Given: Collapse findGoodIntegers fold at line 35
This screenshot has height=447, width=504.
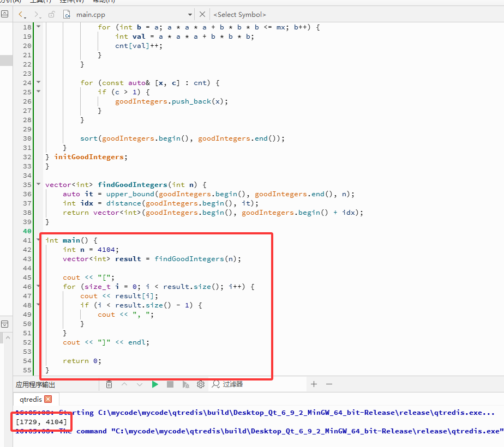Looking at the screenshot, I should coord(39,184).
